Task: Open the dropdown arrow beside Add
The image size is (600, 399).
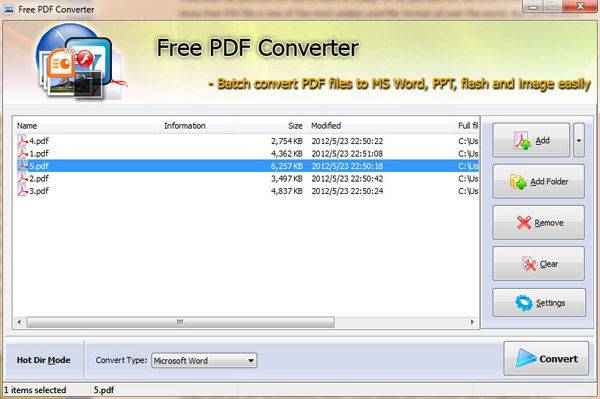Action: pos(579,140)
